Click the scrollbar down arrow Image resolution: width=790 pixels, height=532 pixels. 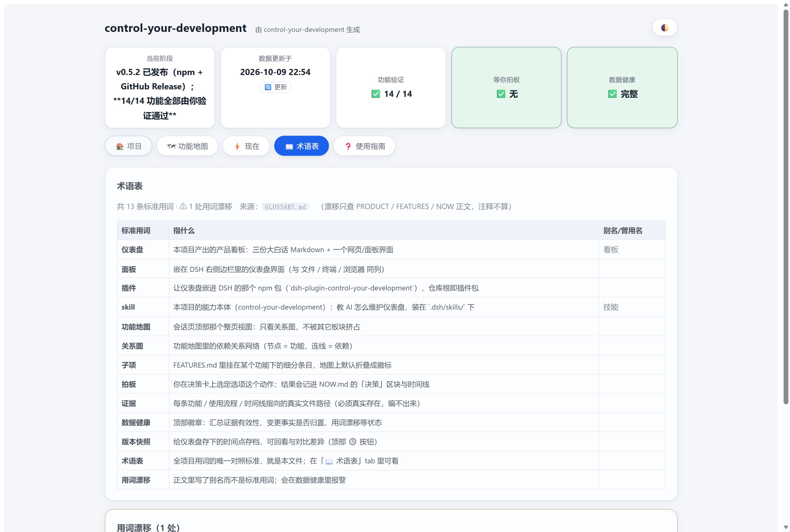(x=785, y=527)
